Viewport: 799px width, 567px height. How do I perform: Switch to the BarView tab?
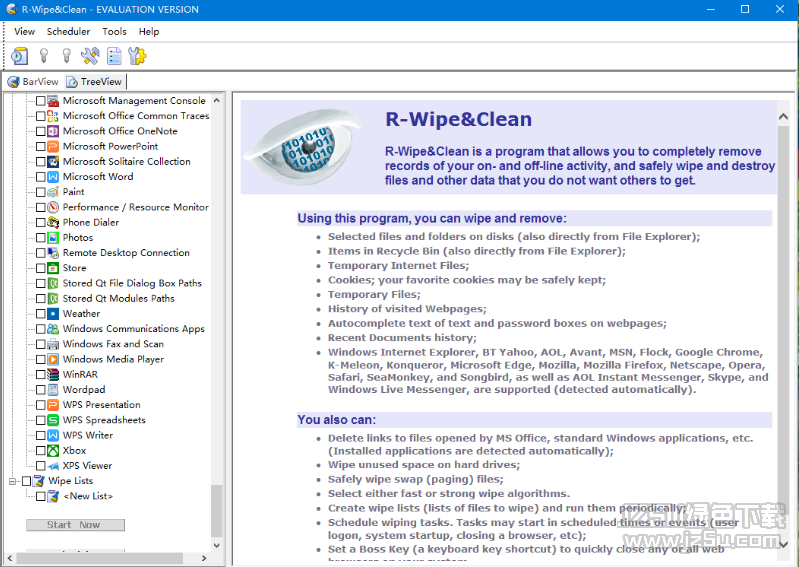click(33, 82)
